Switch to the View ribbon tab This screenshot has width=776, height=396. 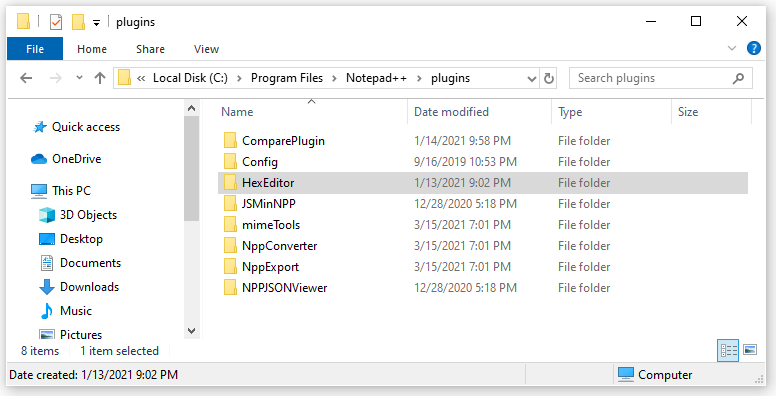(x=206, y=49)
